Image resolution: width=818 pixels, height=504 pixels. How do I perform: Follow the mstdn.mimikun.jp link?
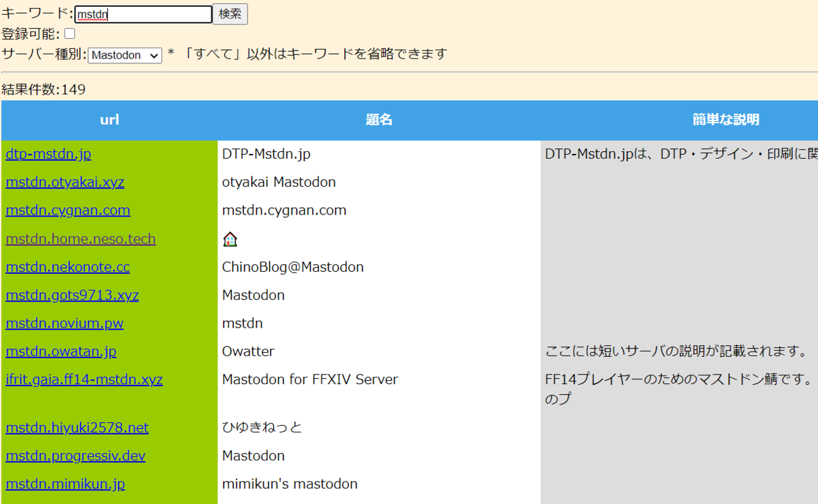(65, 484)
